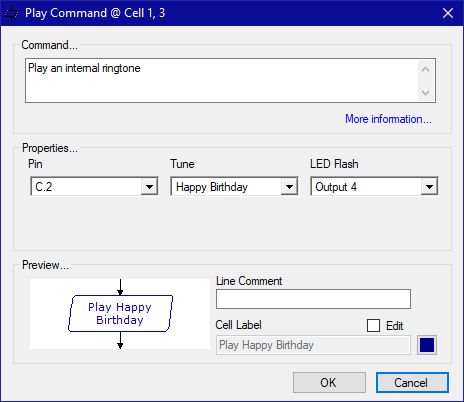Open the Tune dropdown list
This screenshot has height=402, width=464.
[x=289, y=187]
